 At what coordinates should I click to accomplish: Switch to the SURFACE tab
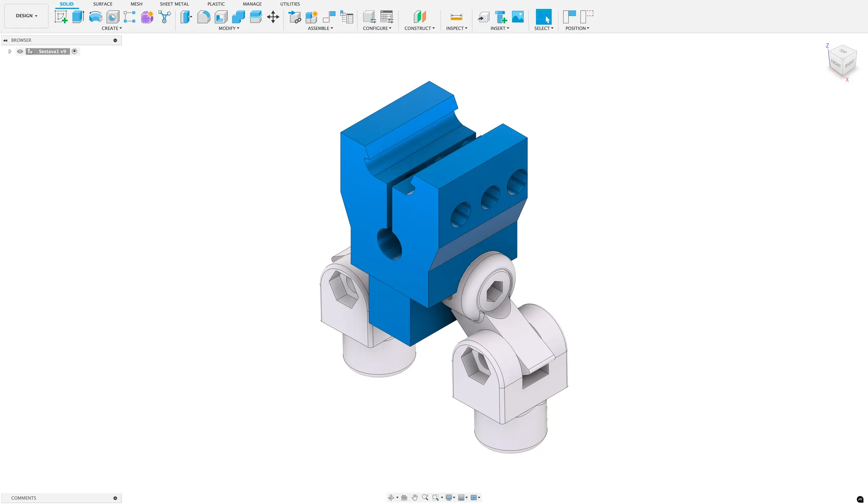(x=103, y=4)
